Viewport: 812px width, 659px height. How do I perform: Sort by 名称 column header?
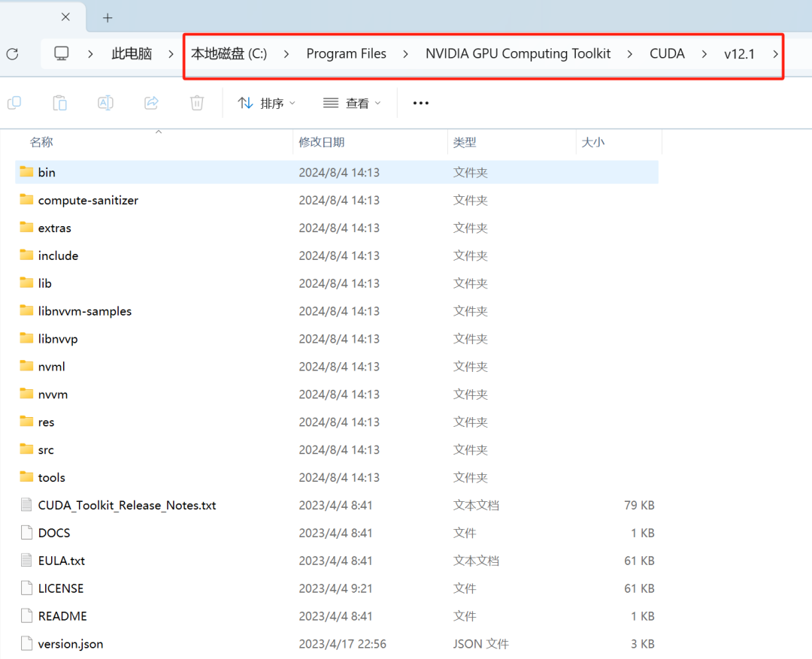pyautogui.click(x=41, y=142)
